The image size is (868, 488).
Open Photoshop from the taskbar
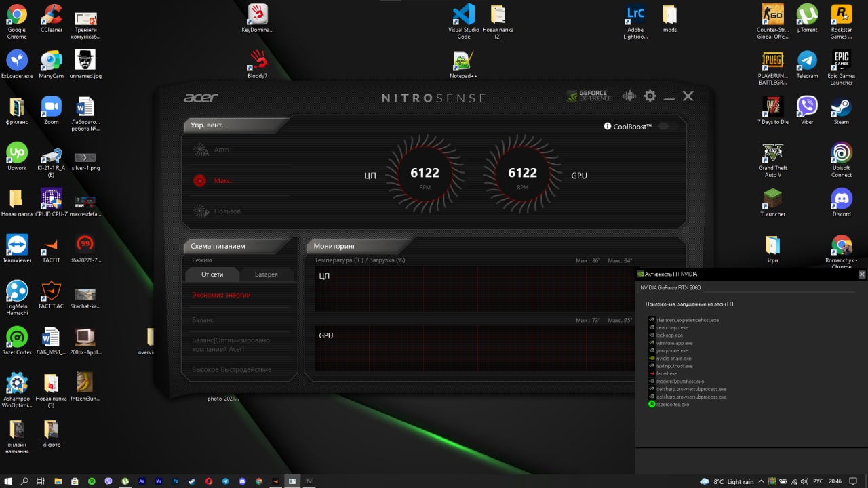[175, 481]
